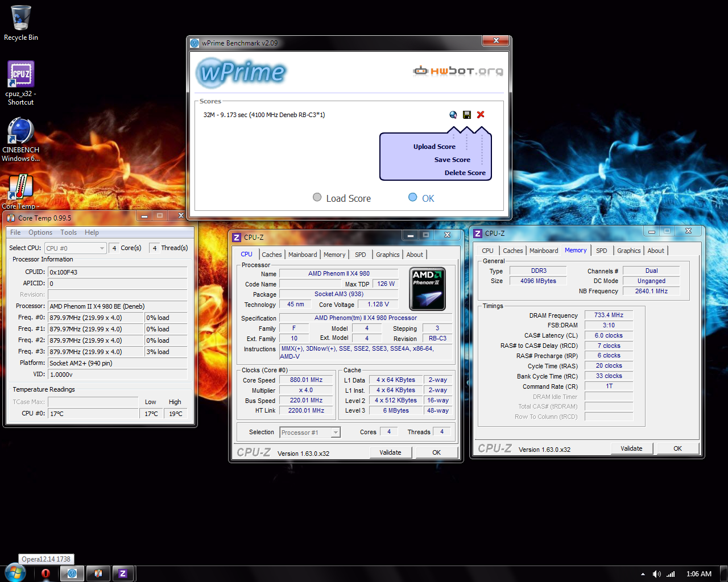The image size is (728, 582).
Task: Click the Windows Start orb
Action: (x=15, y=573)
